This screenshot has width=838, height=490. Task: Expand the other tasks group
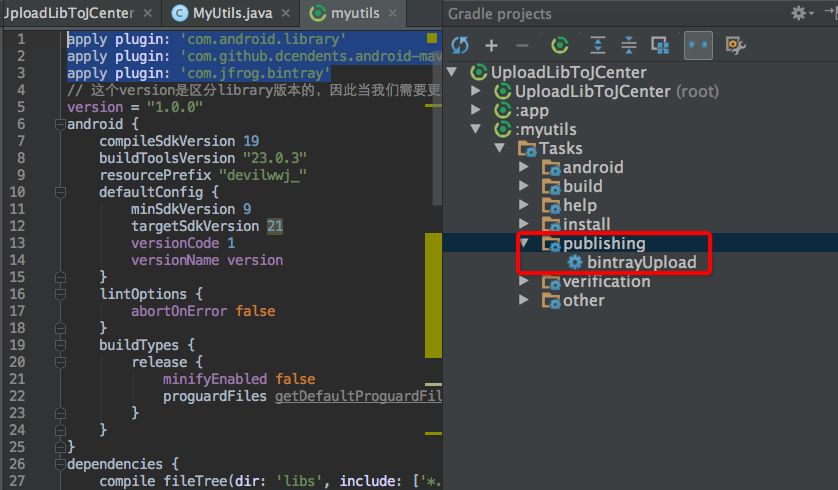[x=524, y=300]
